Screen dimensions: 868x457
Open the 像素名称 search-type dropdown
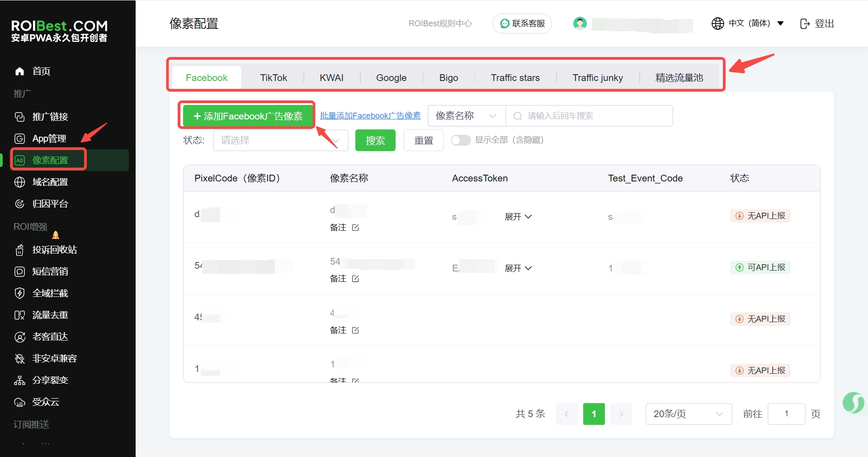467,116
